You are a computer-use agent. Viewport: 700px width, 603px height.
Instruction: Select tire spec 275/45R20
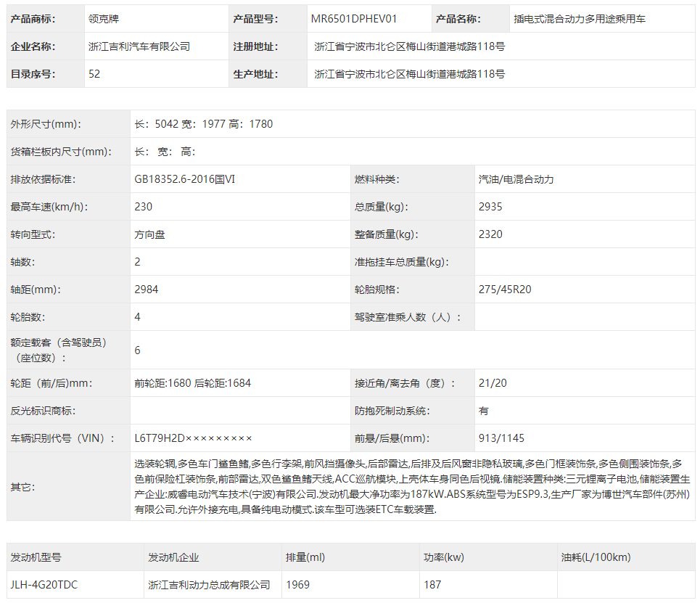pos(504,290)
